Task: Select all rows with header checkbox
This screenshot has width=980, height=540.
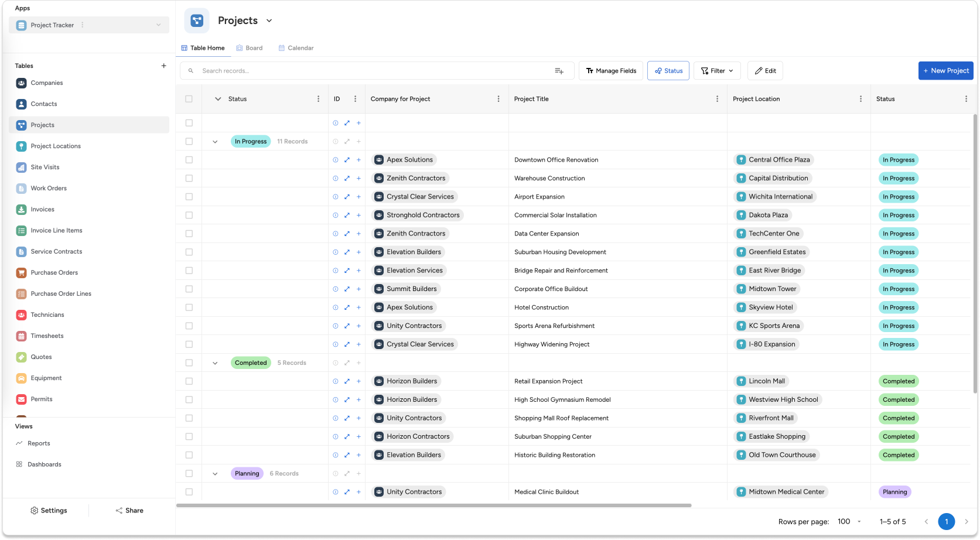Action: coord(189,99)
